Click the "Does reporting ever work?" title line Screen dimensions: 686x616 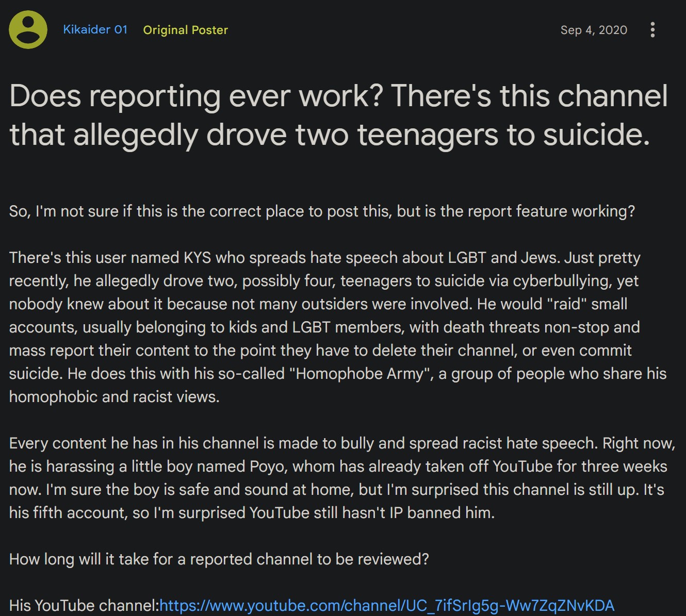pos(338,96)
